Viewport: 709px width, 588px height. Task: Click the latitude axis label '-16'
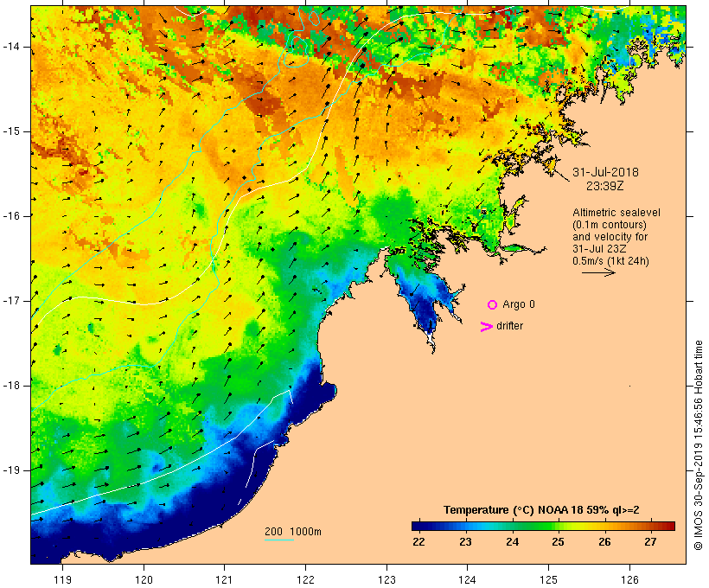[x=11, y=216]
